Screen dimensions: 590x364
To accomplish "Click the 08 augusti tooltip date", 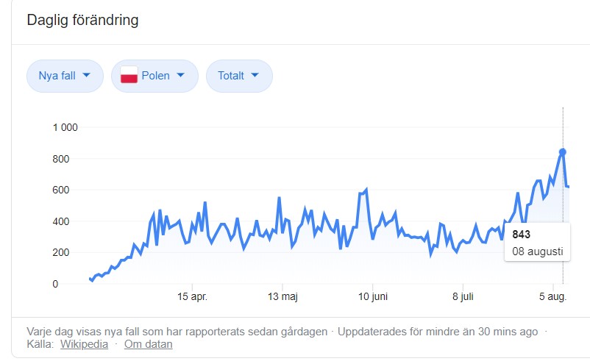I will click(539, 251).
